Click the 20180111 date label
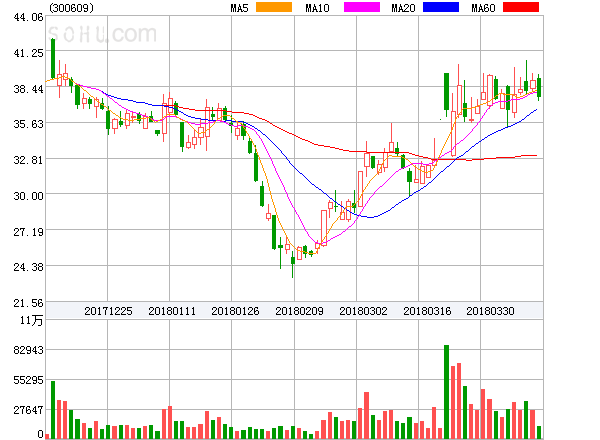600x440 pixels. [x=172, y=311]
